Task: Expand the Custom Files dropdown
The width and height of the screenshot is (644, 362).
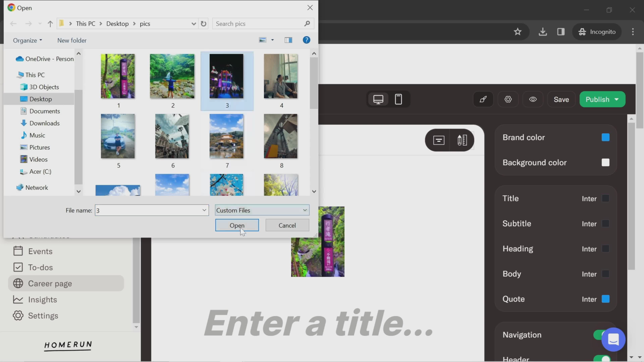Action: [x=306, y=210]
